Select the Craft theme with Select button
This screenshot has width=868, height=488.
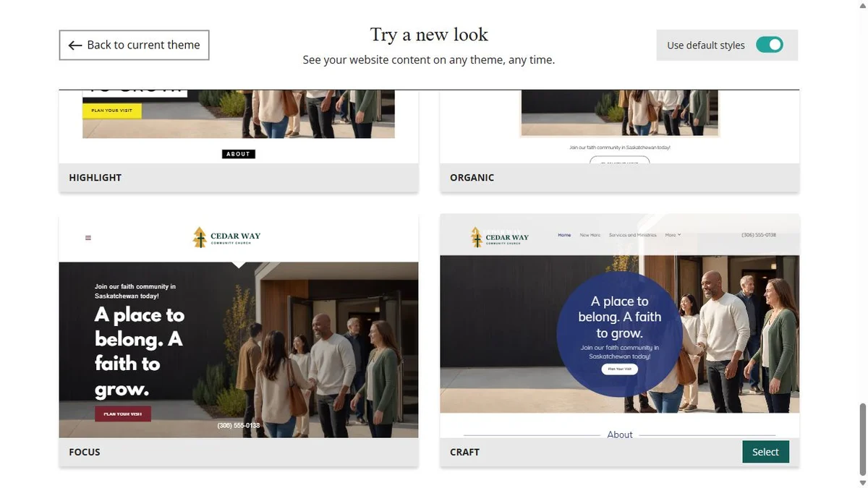[765, 452]
